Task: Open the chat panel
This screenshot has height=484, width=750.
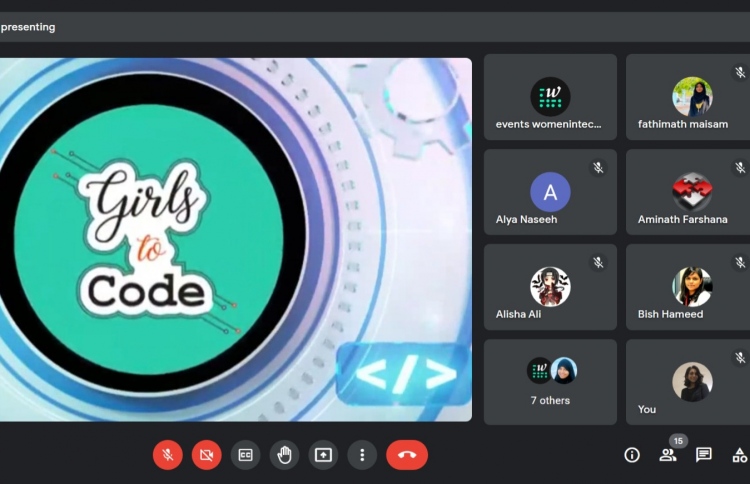Action: pyautogui.click(x=704, y=455)
